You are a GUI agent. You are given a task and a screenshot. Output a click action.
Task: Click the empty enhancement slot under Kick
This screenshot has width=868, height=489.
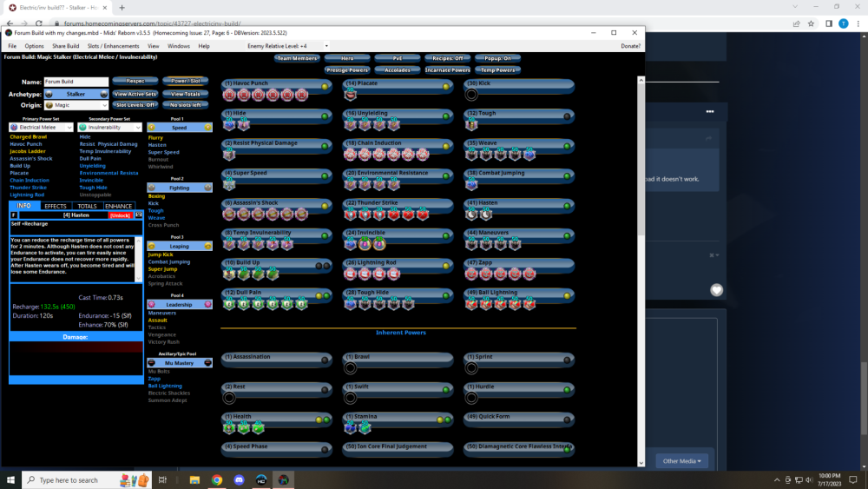(x=471, y=95)
